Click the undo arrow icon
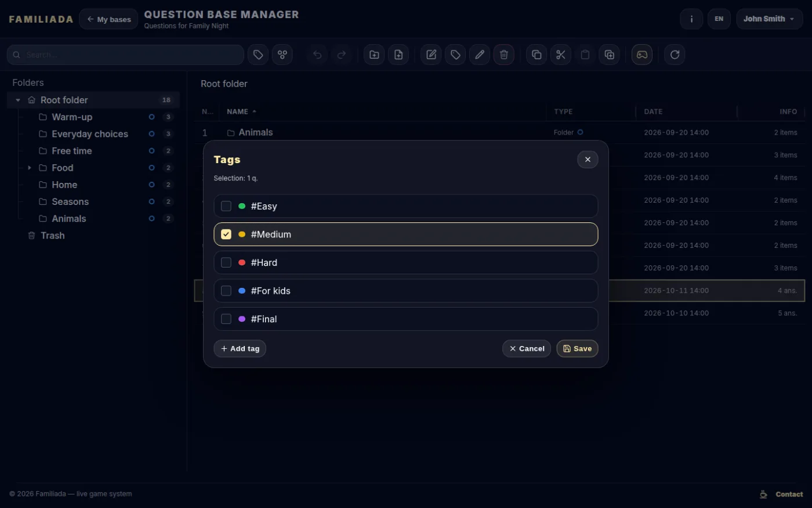812x508 pixels. [317, 55]
